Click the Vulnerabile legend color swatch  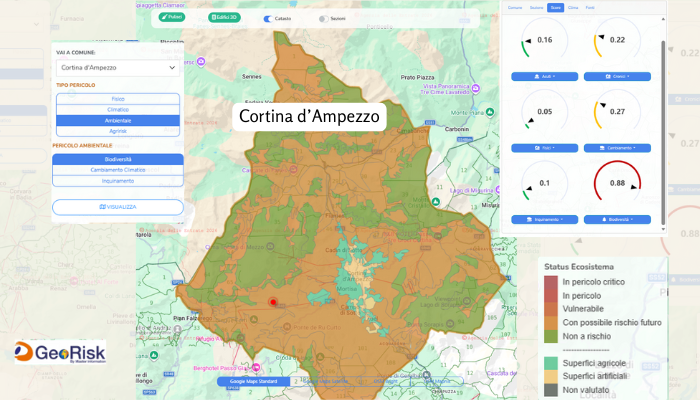[x=550, y=310]
